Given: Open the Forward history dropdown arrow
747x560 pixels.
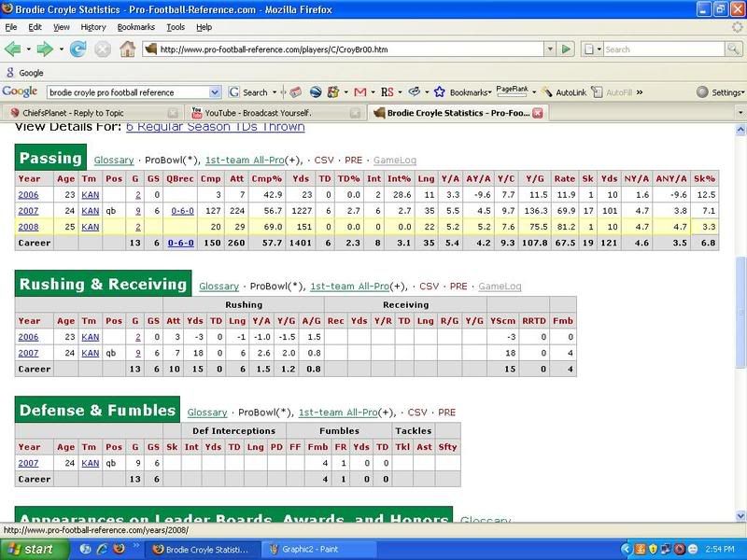Looking at the screenshot, I should [x=61, y=49].
